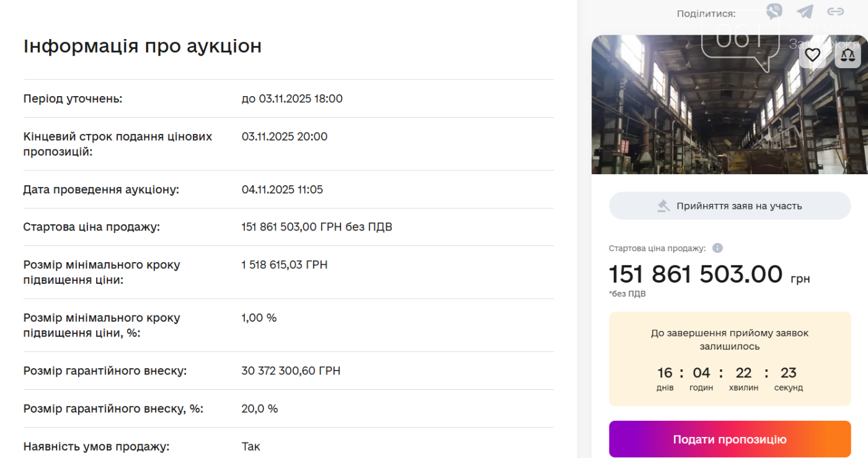Viewport: 868px width, 458px height.
Task: Click the "Інформація про аукціон" heading
Action: 143,46
